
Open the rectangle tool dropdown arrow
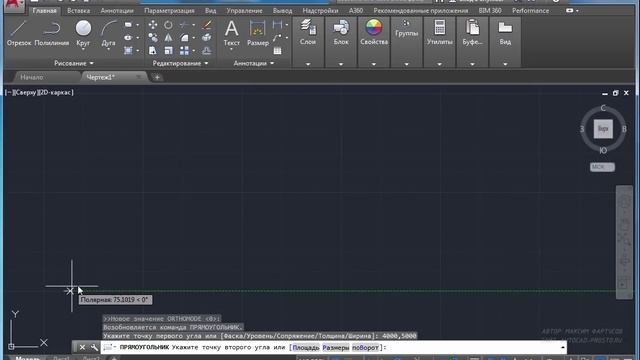point(138,25)
